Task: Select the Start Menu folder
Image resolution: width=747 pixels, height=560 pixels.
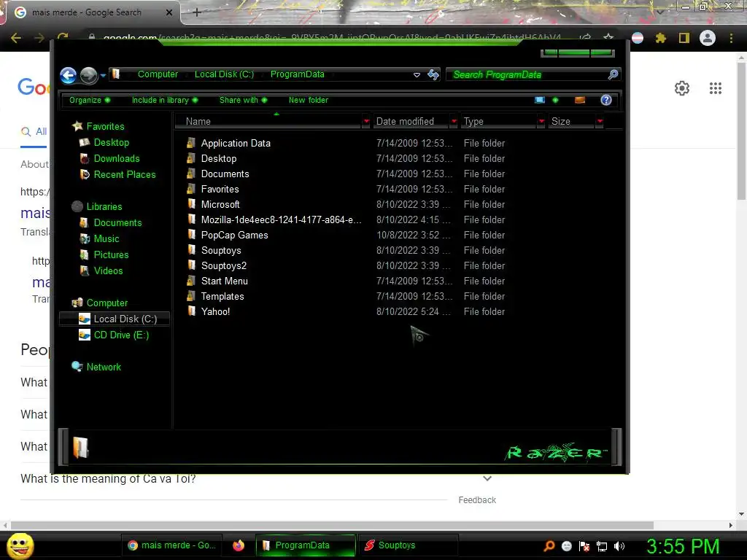Action: coord(224,281)
